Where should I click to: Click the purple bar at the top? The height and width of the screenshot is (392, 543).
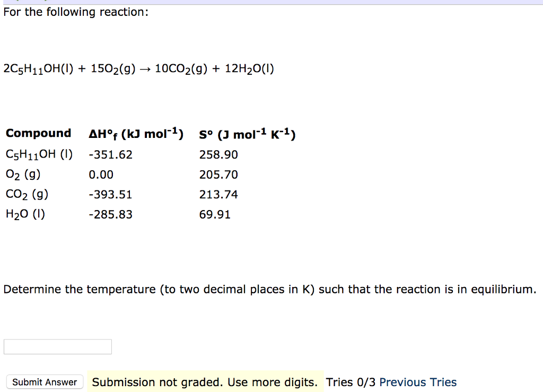tap(271, 2)
